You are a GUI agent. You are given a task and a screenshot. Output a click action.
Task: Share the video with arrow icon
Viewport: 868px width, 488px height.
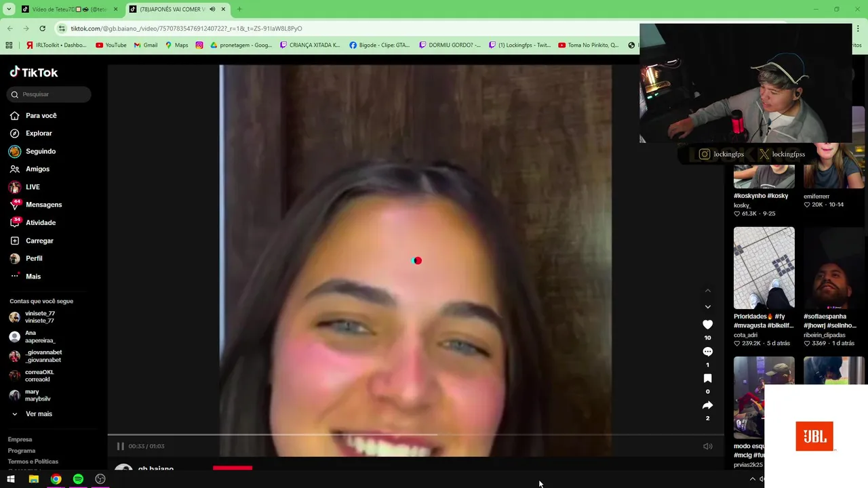(x=707, y=405)
